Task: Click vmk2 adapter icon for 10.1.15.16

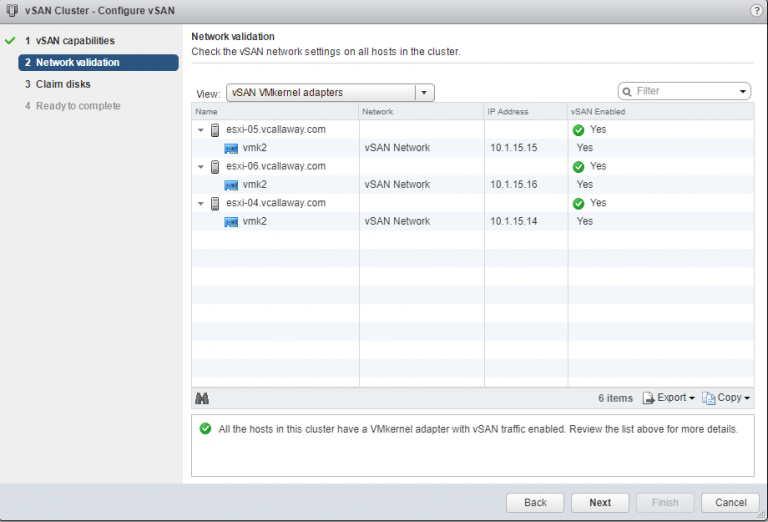Action: 231,185
